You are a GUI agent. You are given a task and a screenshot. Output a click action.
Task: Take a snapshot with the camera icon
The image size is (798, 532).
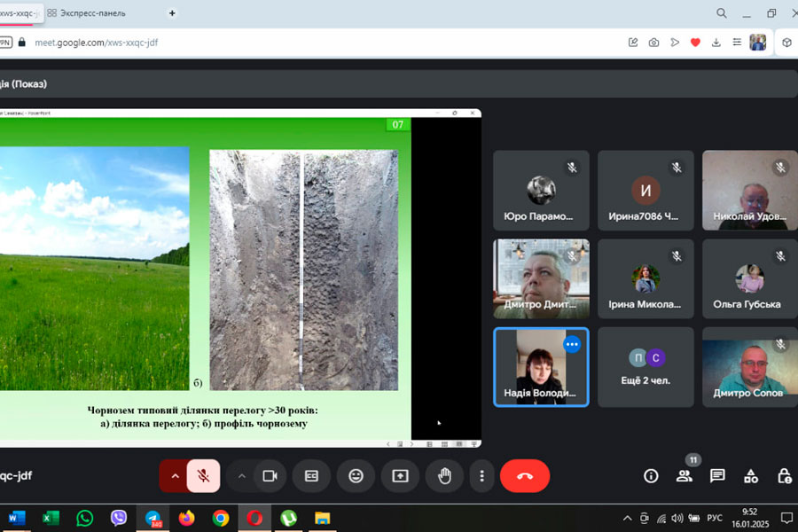[654, 43]
